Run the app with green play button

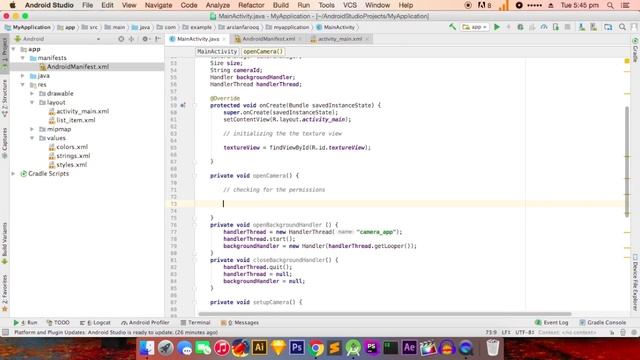pos(497,27)
